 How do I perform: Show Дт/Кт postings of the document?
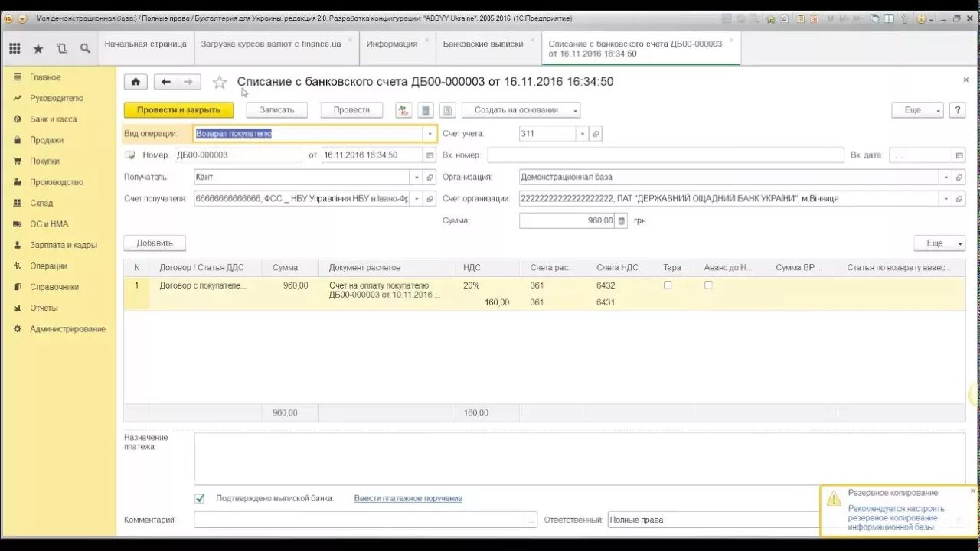point(403,110)
